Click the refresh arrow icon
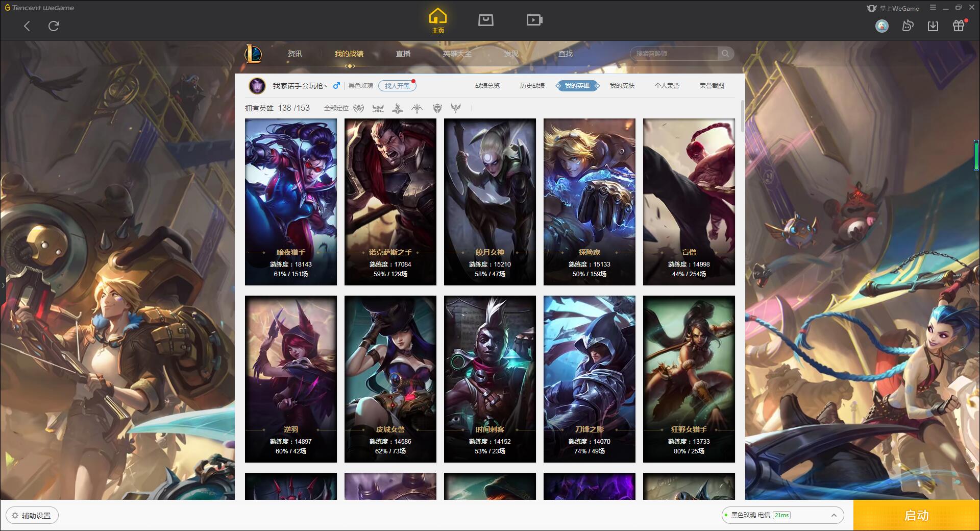 [54, 26]
